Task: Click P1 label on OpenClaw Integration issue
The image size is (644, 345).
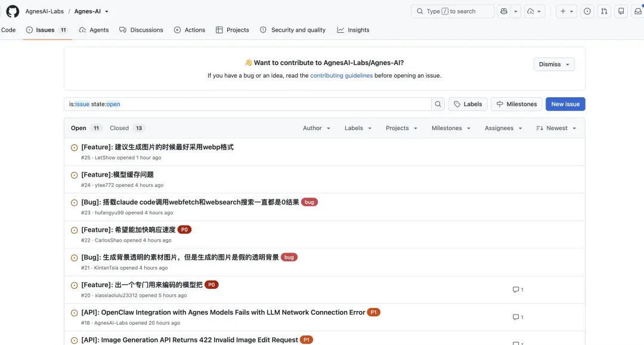Action: pos(373,312)
